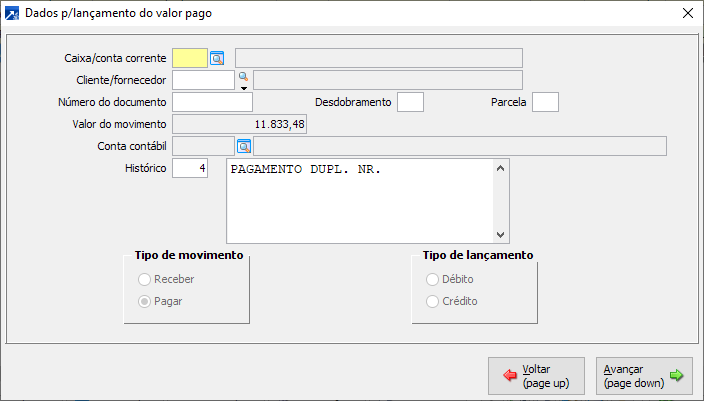Click the Conta contábil label

click(x=132, y=146)
